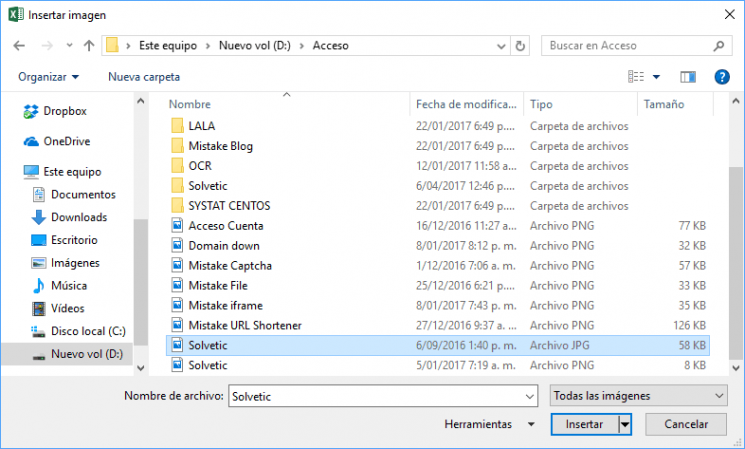745x449 pixels.
Task: Open Todas las imágenes filter dropdown
Action: coord(639,396)
